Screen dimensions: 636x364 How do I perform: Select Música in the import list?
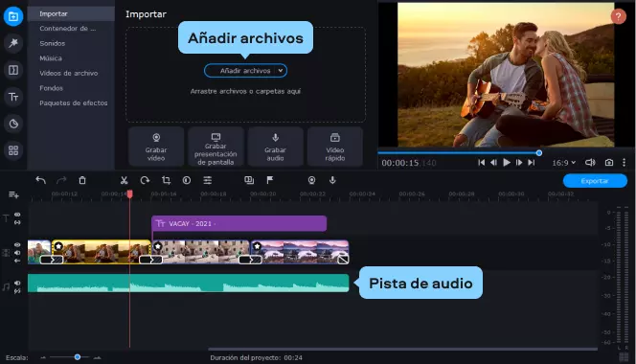(51, 58)
